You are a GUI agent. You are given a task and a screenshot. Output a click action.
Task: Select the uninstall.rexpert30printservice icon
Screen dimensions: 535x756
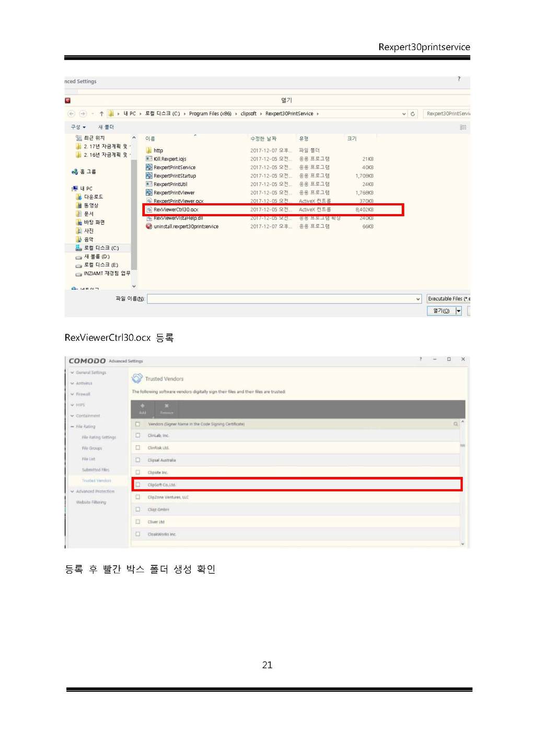pyautogui.click(x=149, y=226)
